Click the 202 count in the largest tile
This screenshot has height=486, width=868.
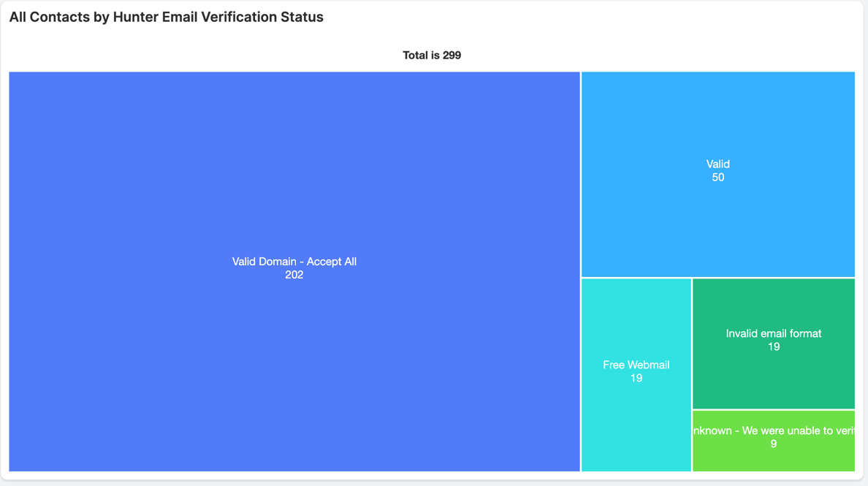click(x=294, y=275)
